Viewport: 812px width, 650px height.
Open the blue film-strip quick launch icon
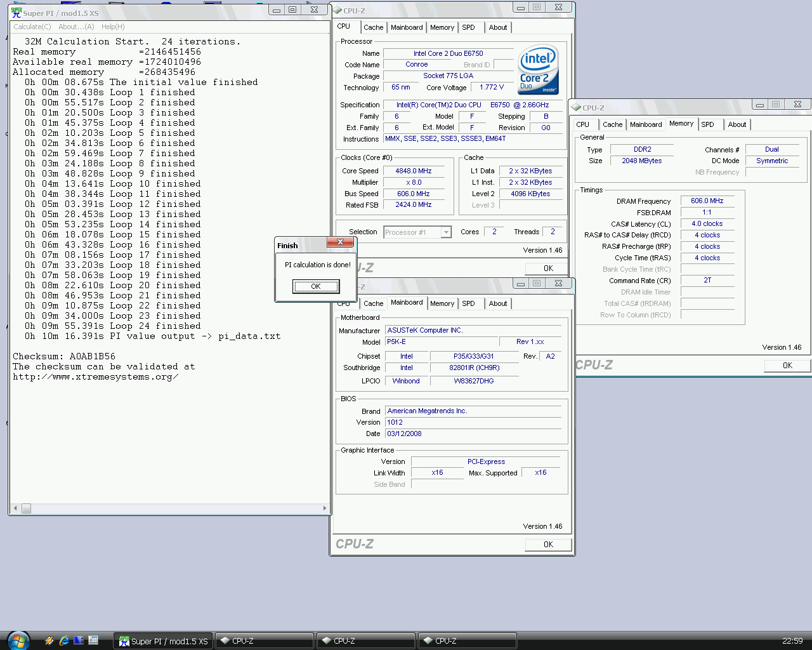(x=79, y=640)
